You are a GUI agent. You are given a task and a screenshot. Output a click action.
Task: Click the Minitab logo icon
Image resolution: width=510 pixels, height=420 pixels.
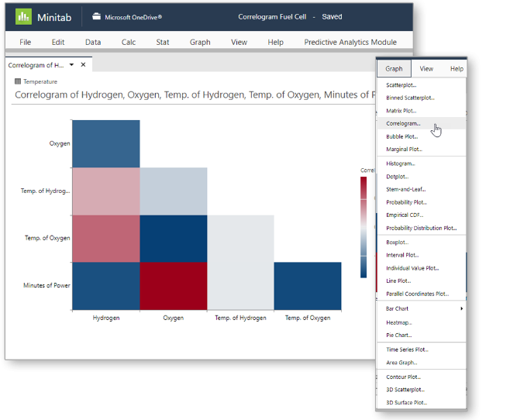[24, 16]
